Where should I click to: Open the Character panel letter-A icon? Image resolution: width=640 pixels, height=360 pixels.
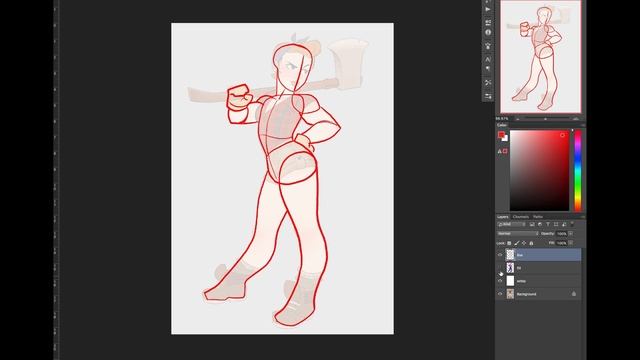tap(488, 60)
